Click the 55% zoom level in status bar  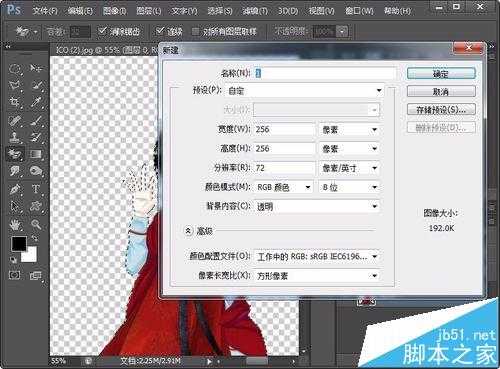click(59, 361)
